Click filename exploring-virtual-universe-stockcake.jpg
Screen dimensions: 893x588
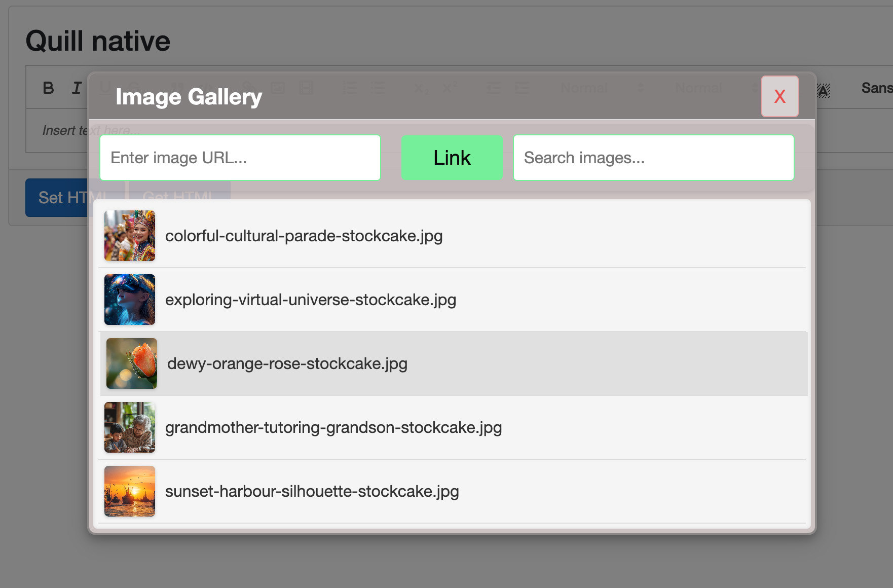pos(311,300)
